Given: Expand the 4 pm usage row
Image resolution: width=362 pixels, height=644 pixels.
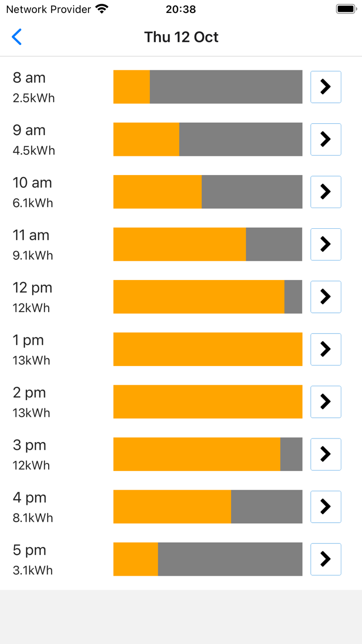Looking at the screenshot, I should [x=325, y=507].
